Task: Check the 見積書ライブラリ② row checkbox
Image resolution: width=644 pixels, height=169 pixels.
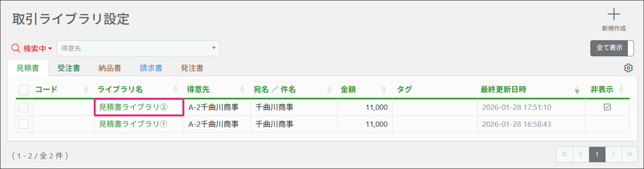Action: pos(24,107)
